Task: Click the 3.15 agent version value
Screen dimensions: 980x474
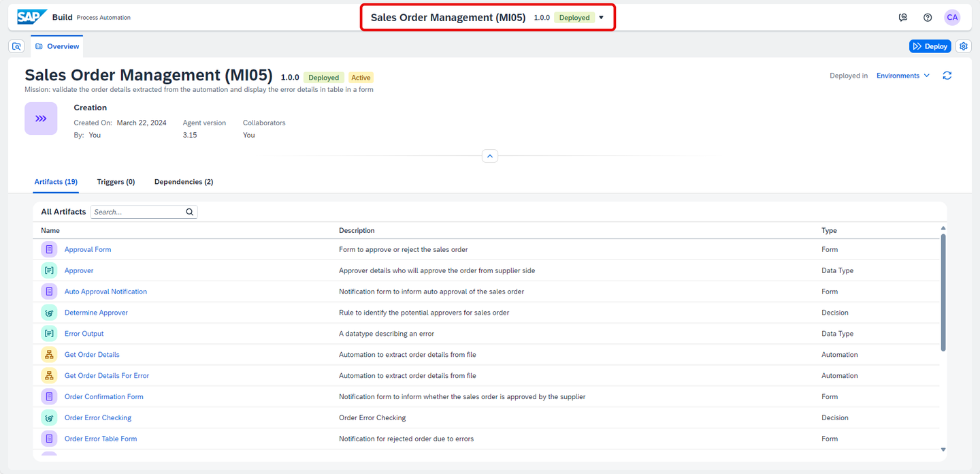Action: (190, 135)
